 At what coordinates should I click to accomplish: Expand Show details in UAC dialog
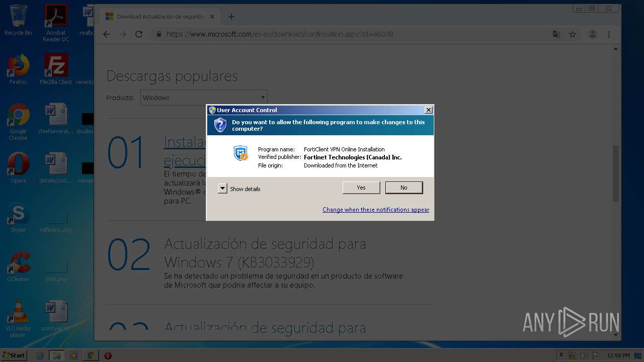tap(223, 189)
